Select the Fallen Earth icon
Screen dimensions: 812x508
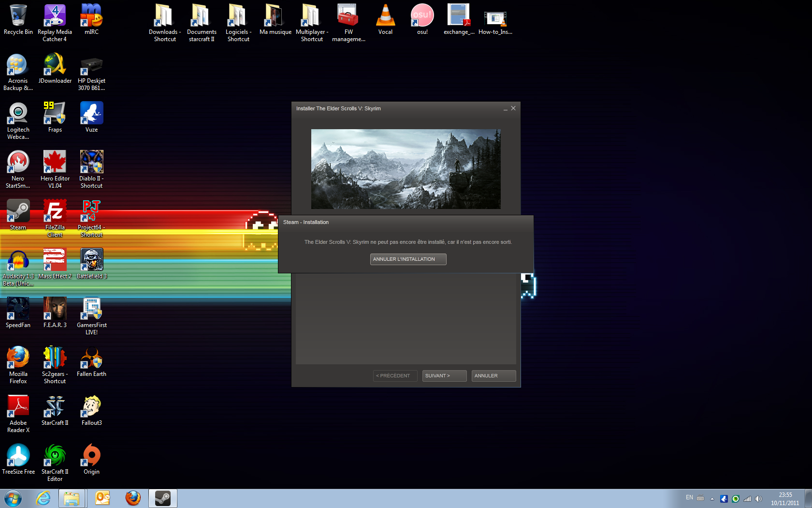(x=92, y=362)
